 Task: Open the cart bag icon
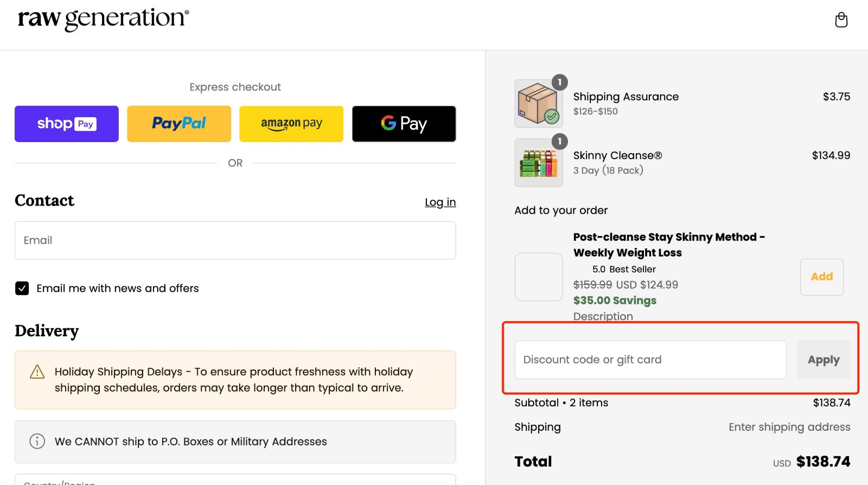(x=841, y=20)
